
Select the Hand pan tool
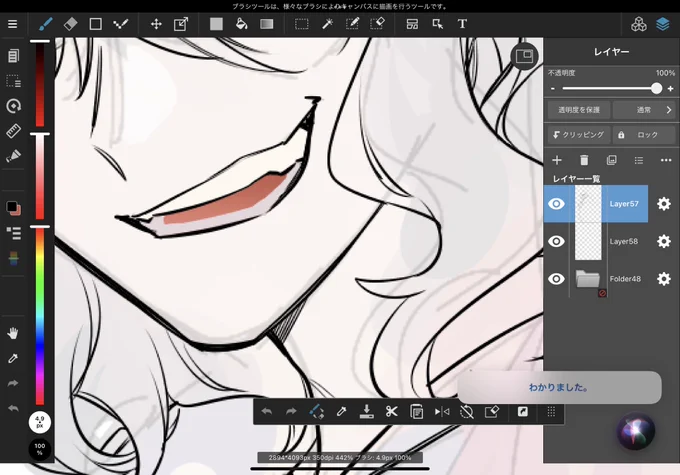(x=13, y=333)
